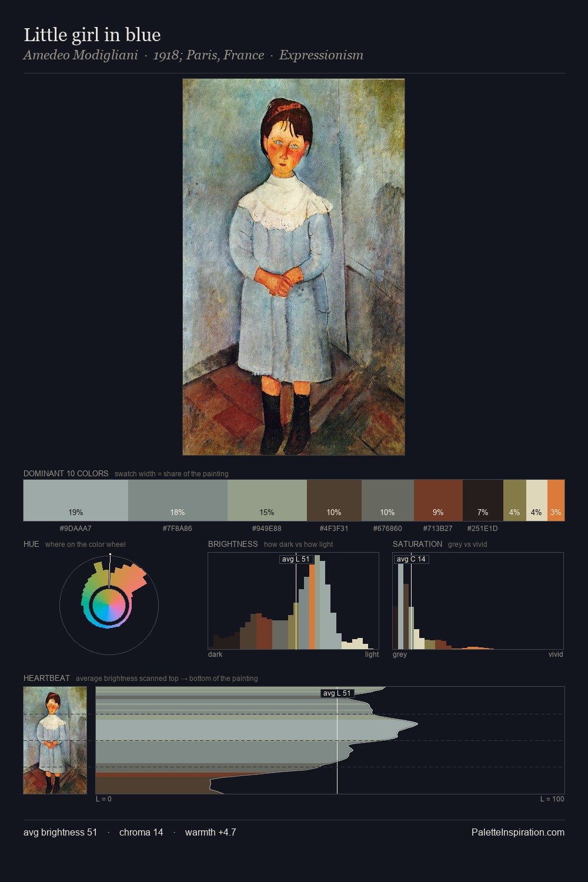Click the 'grey' axis label under Saturation

point(400,654)
